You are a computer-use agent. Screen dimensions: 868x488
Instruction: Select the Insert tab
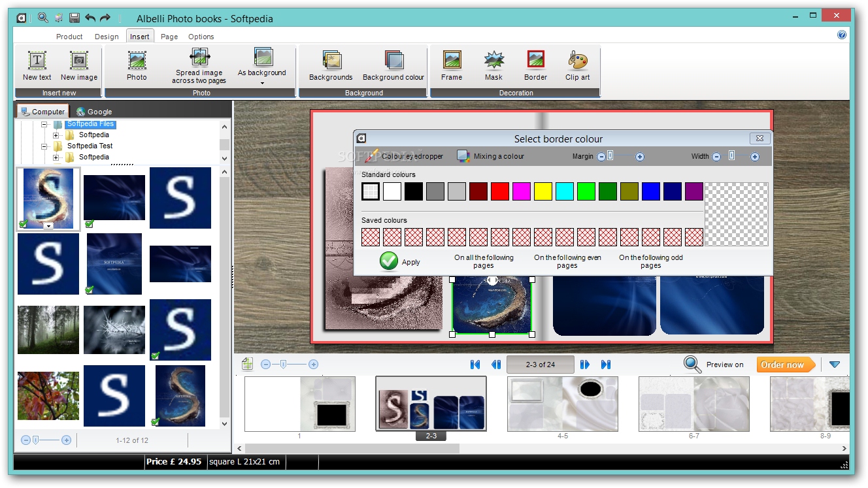(x=139, y=37)
